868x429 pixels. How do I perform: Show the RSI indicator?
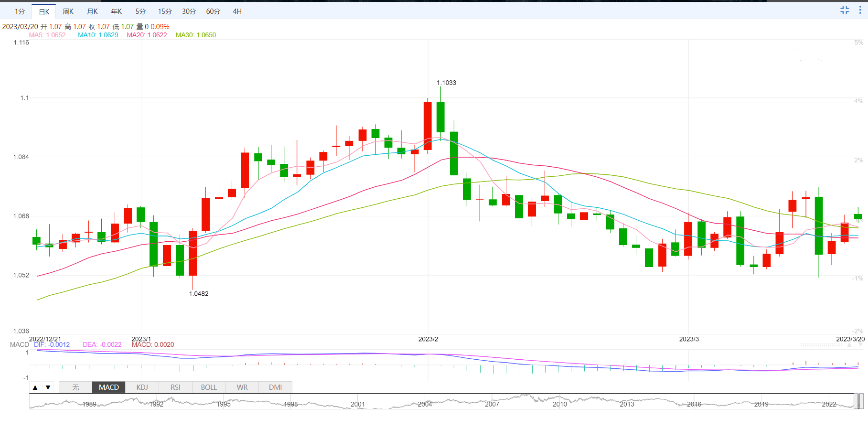(x=175, y=387)
